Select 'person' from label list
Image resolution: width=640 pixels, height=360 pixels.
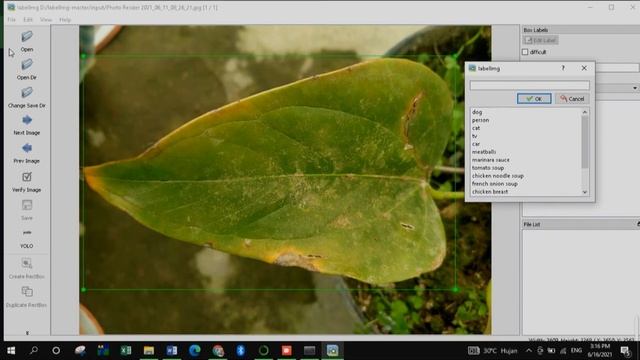(480, 120)
